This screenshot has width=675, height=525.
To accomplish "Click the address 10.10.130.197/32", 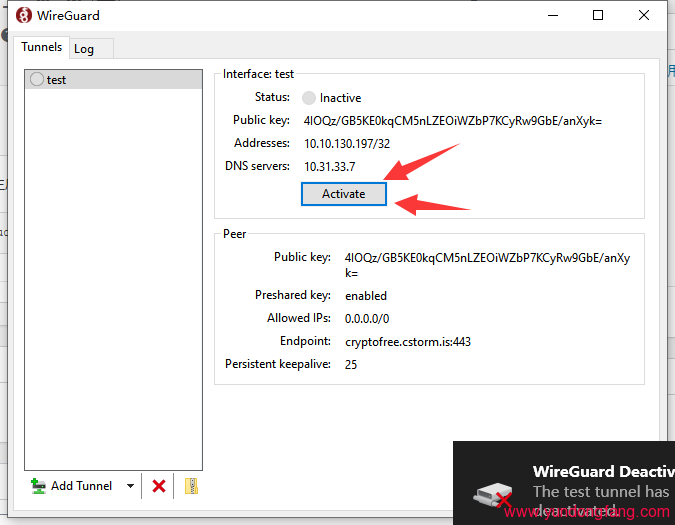I will pos(347,143).
